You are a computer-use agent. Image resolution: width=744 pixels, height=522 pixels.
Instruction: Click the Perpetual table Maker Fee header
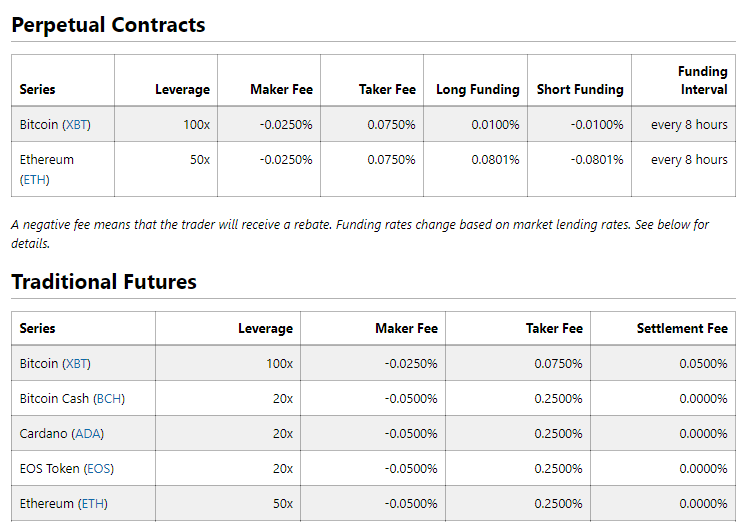[x=281, y=89]
